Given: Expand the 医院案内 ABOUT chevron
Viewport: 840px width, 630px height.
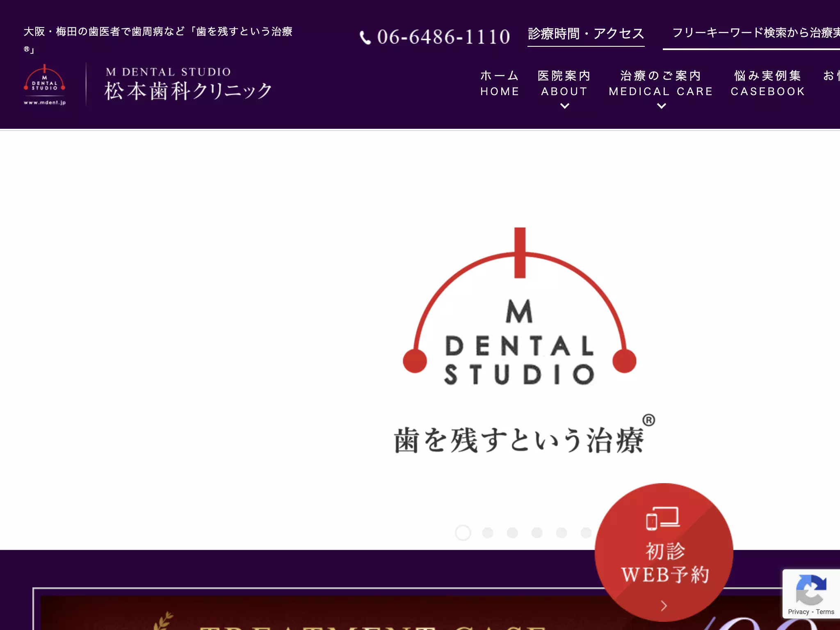Looking at the screenshot, I should tap(565, 106).
